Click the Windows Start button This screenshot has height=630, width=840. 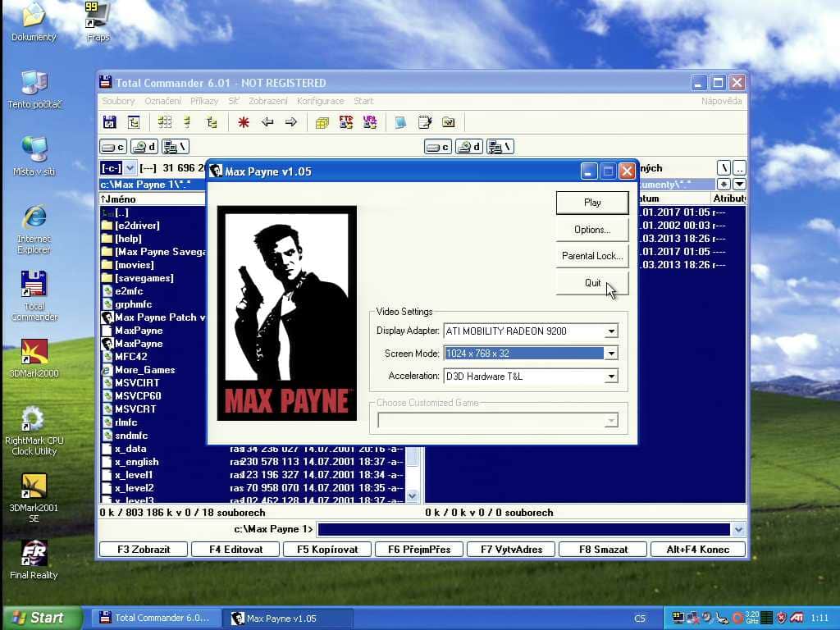click(42, 618)
